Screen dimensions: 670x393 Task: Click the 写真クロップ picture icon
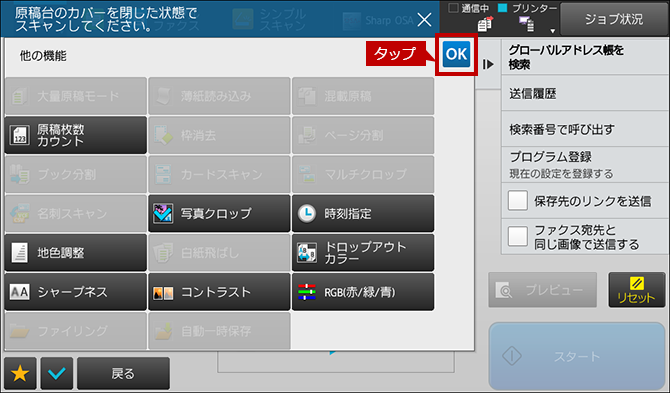163,214
